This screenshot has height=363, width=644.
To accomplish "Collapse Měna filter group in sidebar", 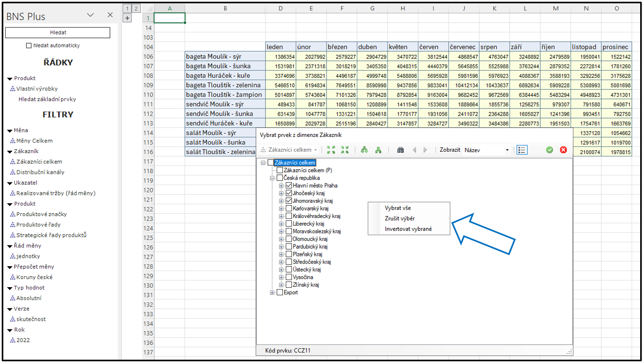I will (9, 130).
